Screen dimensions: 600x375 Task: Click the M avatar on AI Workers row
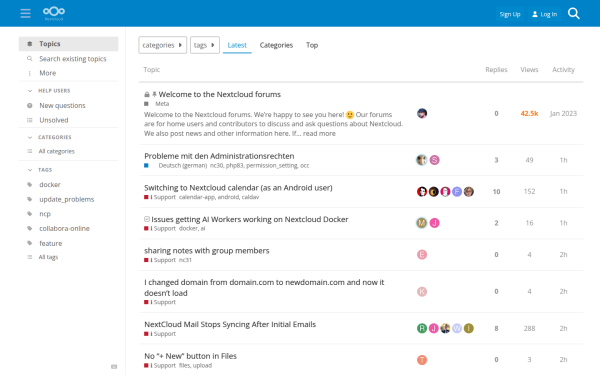(x=422, y=223)
